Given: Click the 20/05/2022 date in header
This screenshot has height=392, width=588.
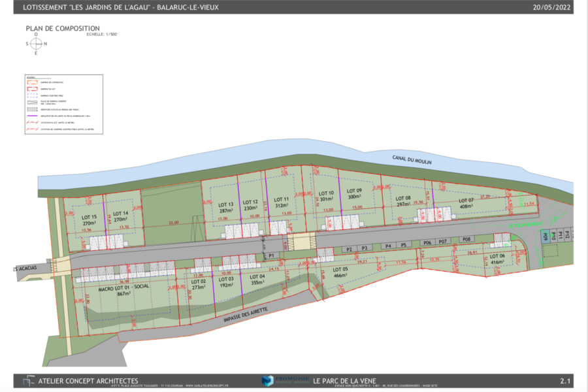Looking at the screenshot, I should [551, 7].
